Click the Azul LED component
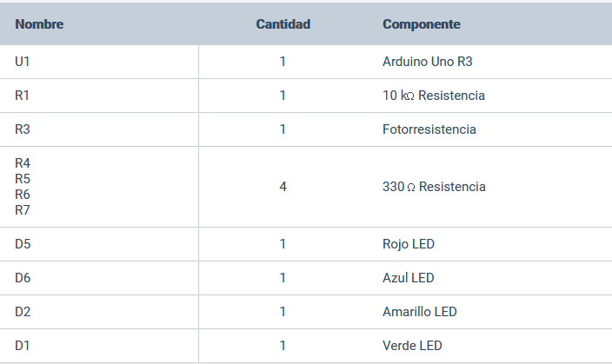Image resolution: width=612 pixels, height=364 pixels. pos(408,278)
